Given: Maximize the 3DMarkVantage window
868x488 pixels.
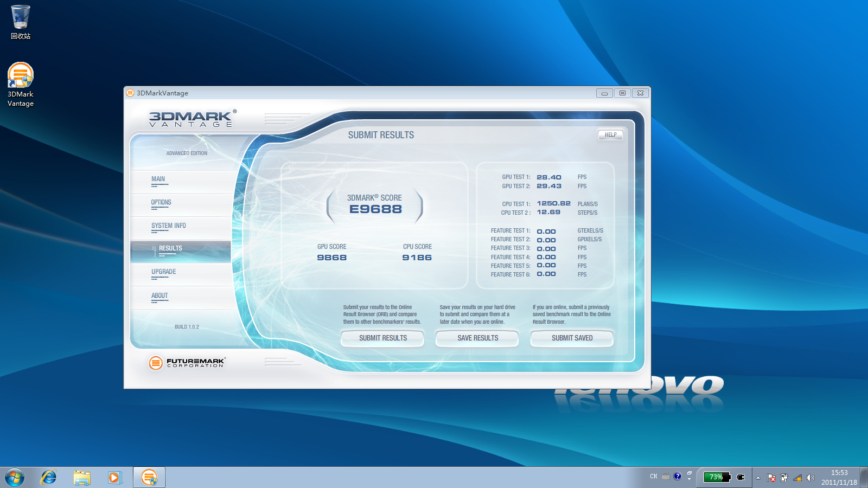Looking at the screenshot, I should click(622, 93).
